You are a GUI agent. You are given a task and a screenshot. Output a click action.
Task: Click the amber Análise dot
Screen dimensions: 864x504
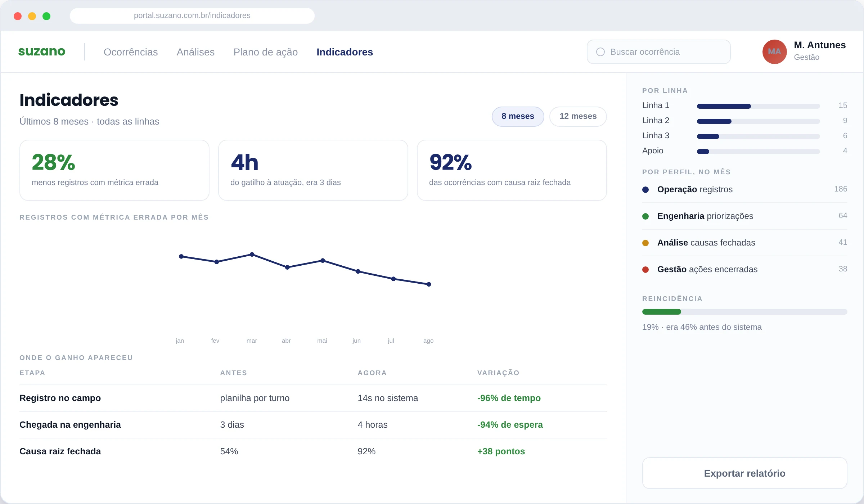pyautogui.click(x=645, y=243)
